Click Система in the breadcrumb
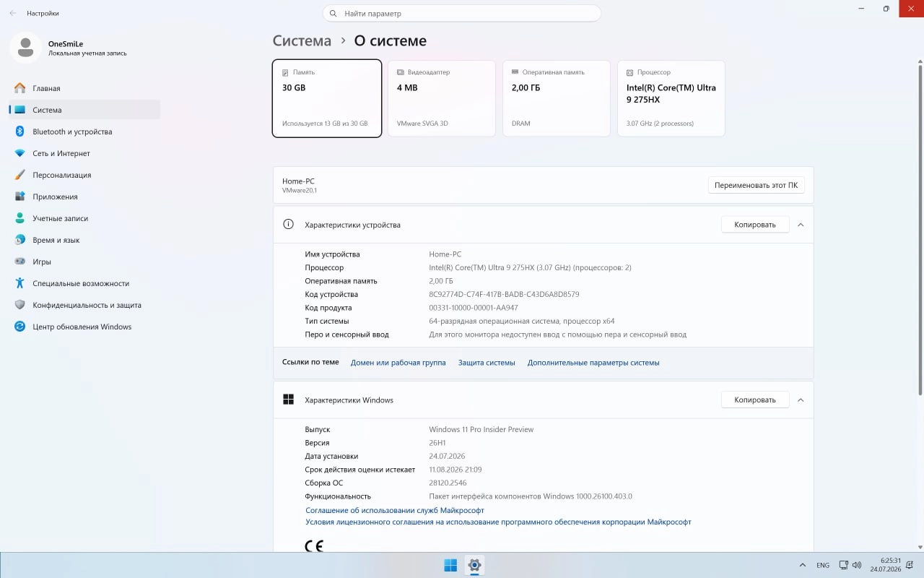The height and width of the screenshot is (578, 924). point(302,41)
